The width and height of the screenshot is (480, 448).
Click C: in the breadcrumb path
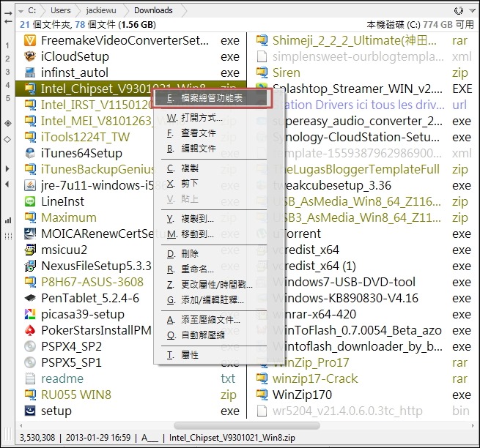pyautogui.click(x=32, y=10)
